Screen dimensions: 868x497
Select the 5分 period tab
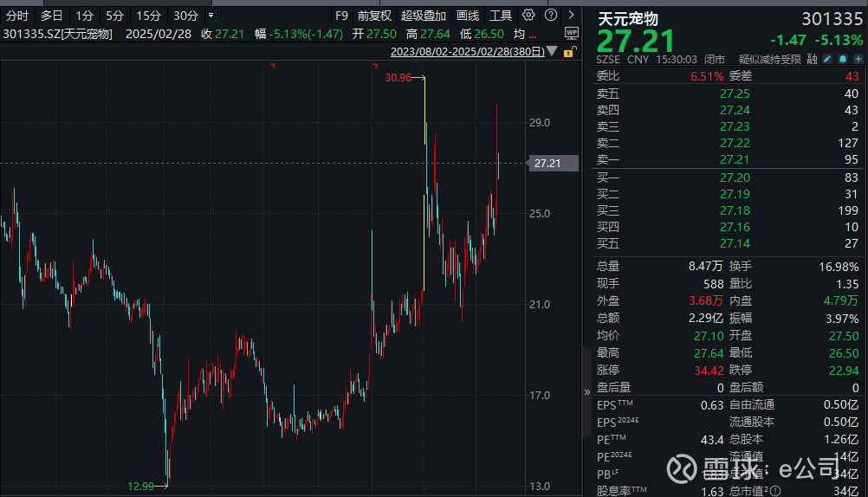(x=114, y=16)
